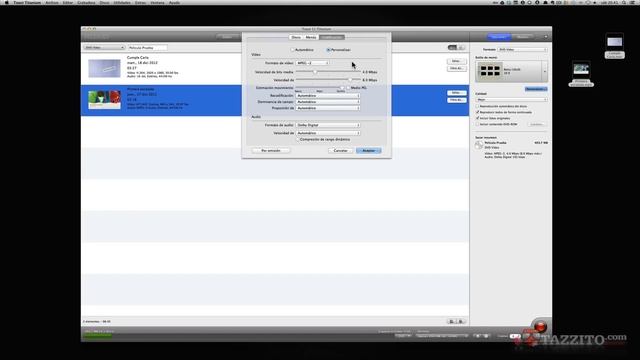Open the Recodificación dropdown
The image size is (640, 360).
pyautogui.click(x=328, y=96)
